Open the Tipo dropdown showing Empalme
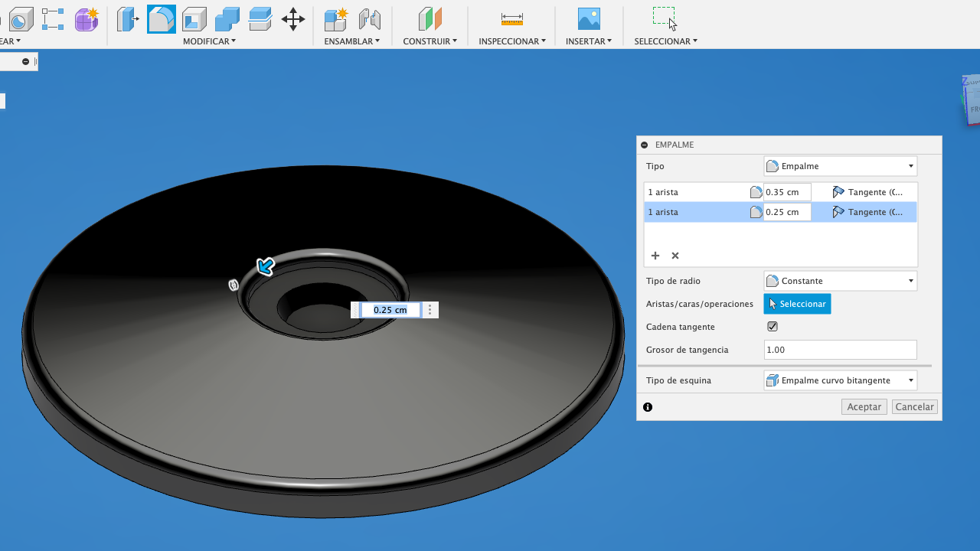The image size is (980, 551). (840, 166)
